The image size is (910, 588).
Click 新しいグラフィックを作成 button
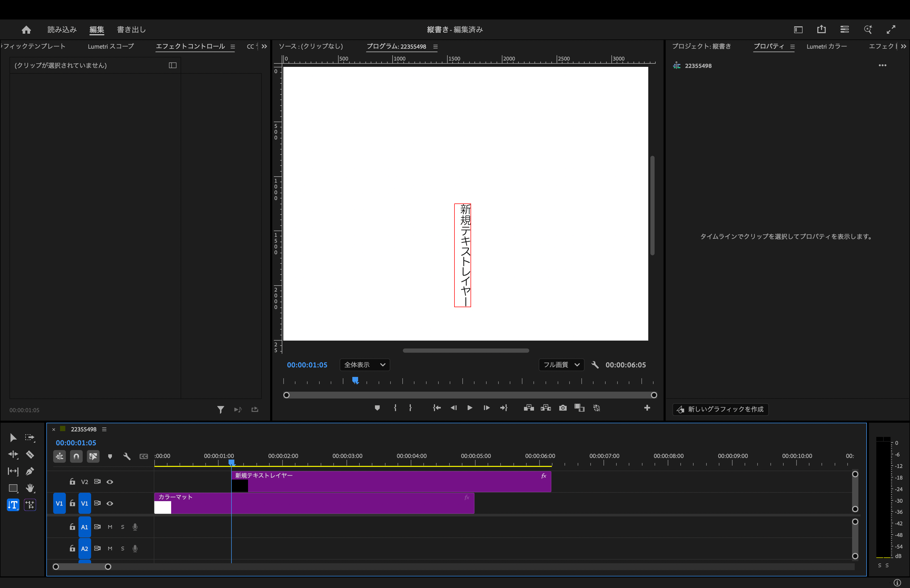click(720, 409)
